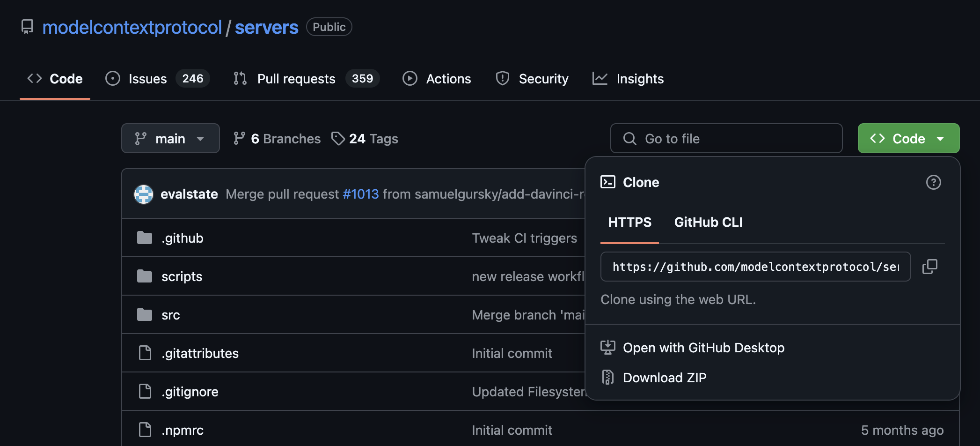
Task: Click the Pull requests count badge 359
Action: point(363,78)
